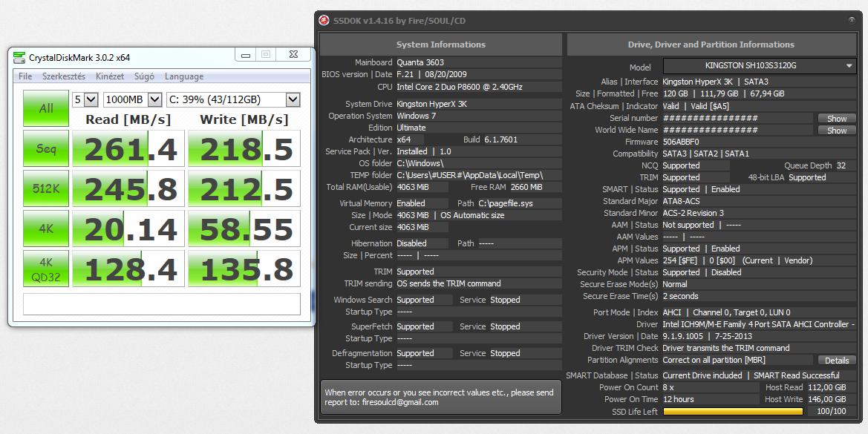
Task: Start the 512K benchmark test
Action: (46, 188)
